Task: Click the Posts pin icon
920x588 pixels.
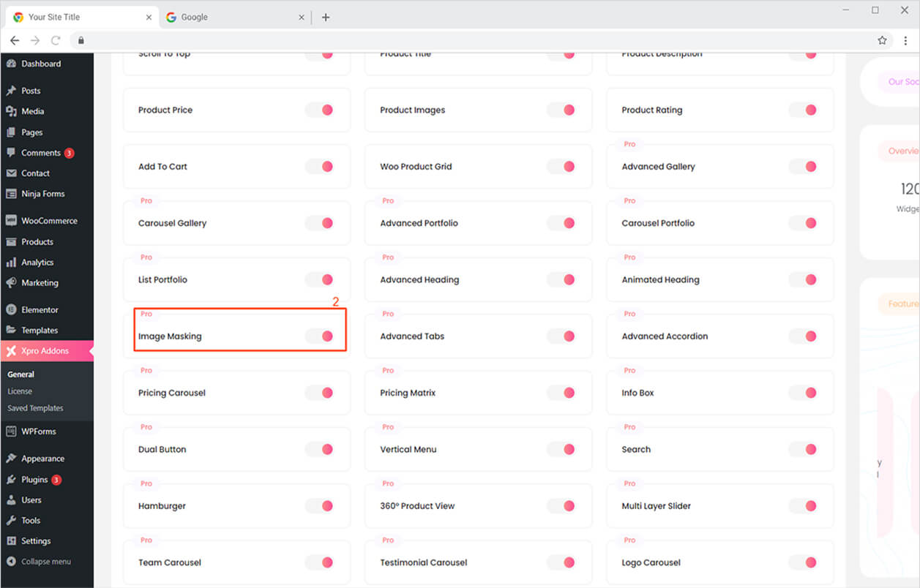Action: 11,91
